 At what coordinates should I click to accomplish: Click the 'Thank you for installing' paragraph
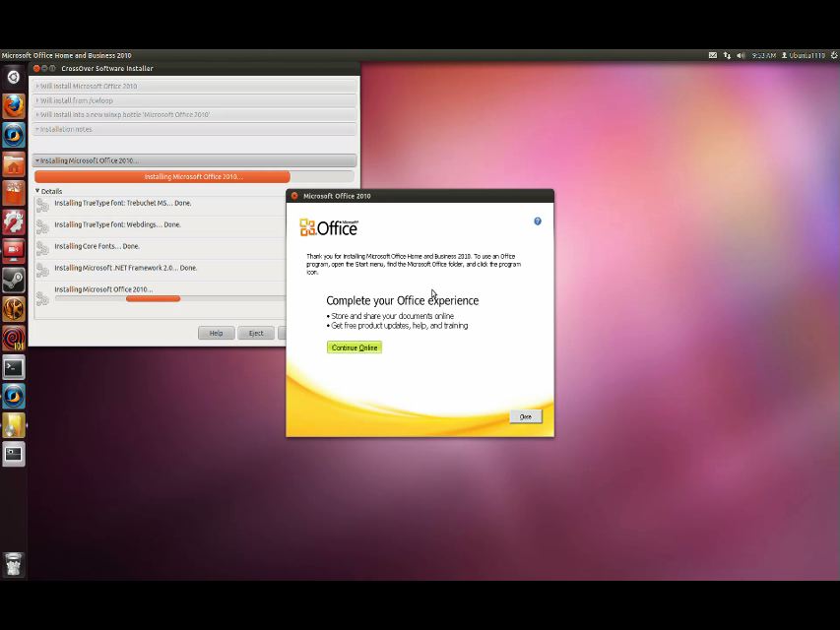click(413, 264)
